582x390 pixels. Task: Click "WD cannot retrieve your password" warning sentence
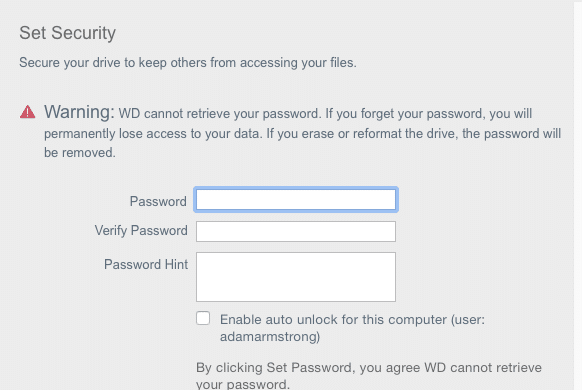pyautogui.click(x=220, y=114)
